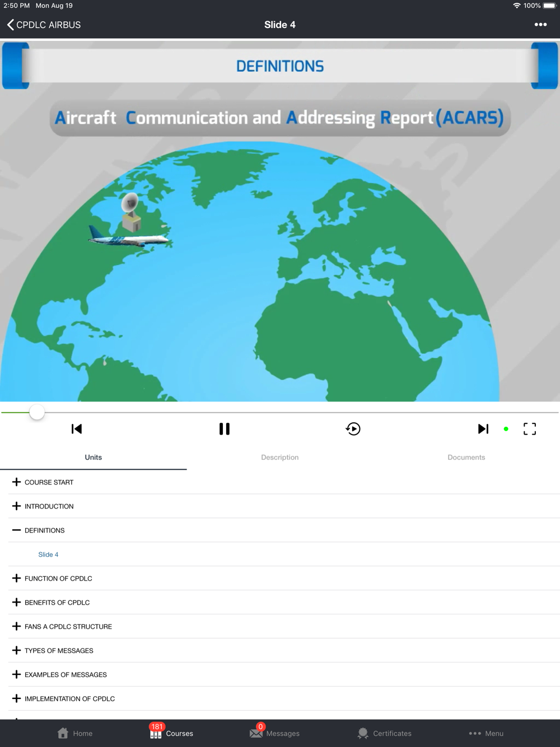Click the green status indicator dot
560x747 pixels.
tap(506, 429)
